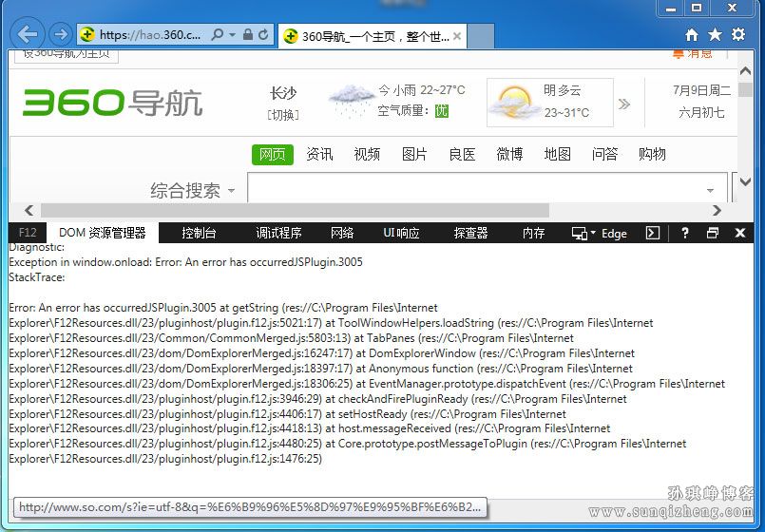Select the 图片 search tab
The width and height of the screenshot is (765, 532).
coord(414,155)
